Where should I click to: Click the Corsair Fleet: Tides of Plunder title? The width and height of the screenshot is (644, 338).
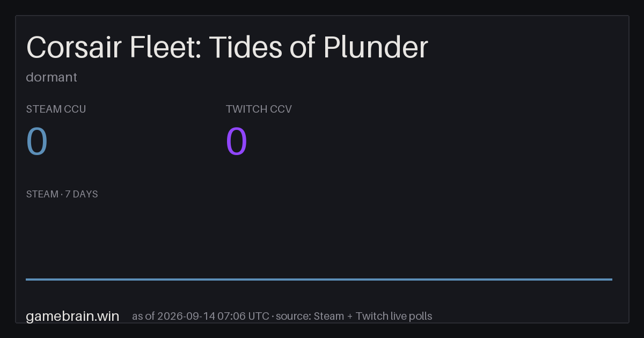227,47
